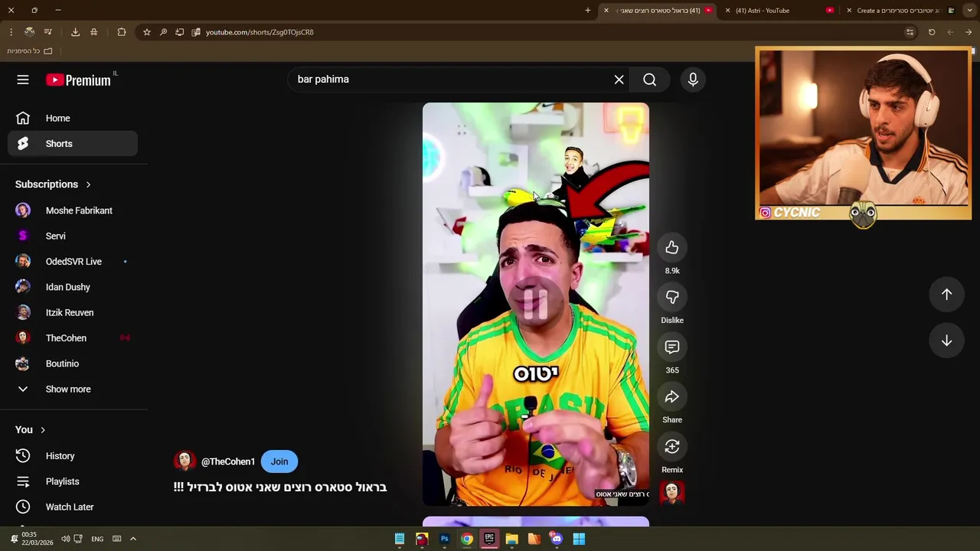The width and height of the screenshot is (980, 551).
Task: Open Chrome from taskbar
Action: 466,539
